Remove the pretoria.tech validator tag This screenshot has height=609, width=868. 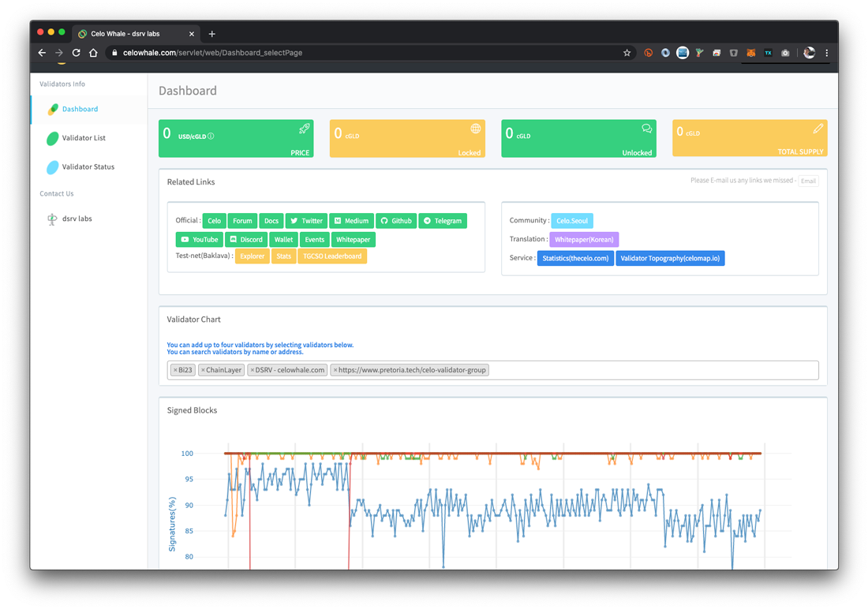pos(335,371)
